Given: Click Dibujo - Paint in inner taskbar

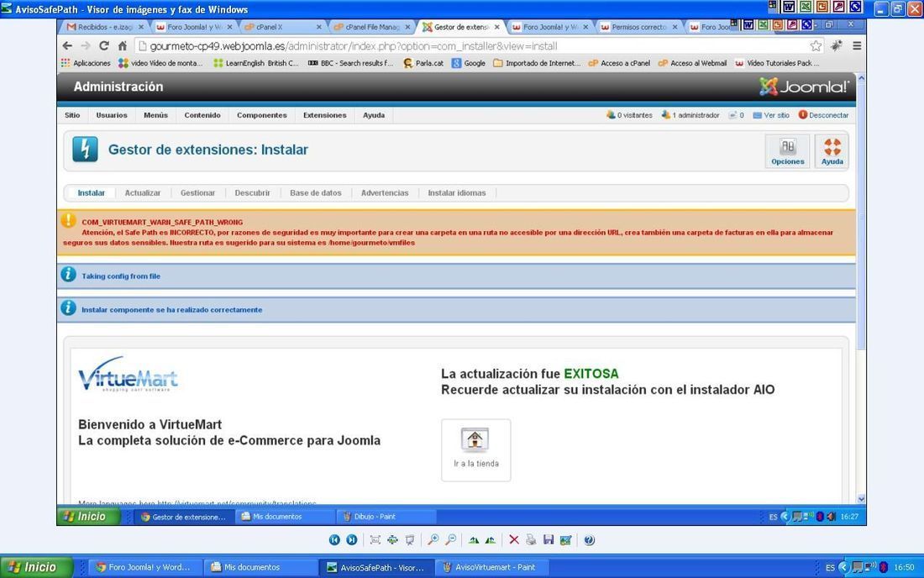Looking at the screenshot, I should click(386, 517).
